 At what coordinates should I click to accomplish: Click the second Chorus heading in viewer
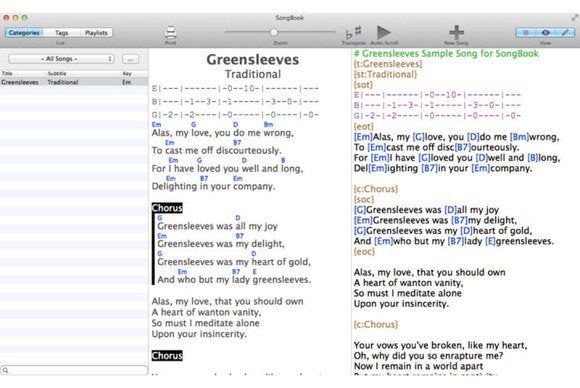coord(167,355)
